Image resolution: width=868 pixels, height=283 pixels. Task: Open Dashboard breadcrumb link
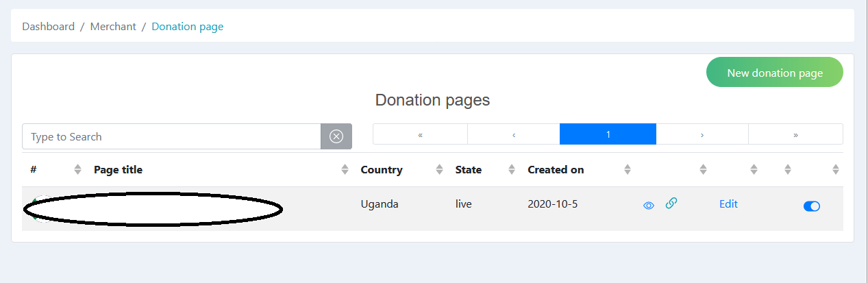(x=48, y=27)
